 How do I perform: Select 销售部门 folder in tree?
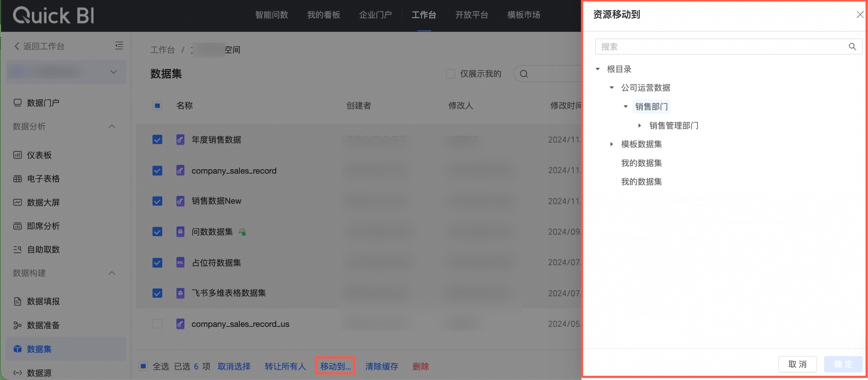(651, 107)
